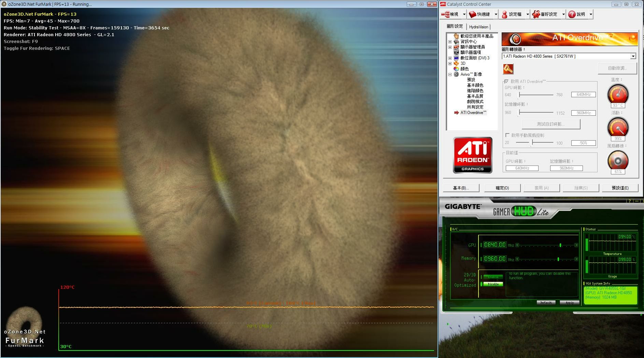Collapse the Avivo 影像 tree node
644x358 pixels.
[x=450, y=74]
